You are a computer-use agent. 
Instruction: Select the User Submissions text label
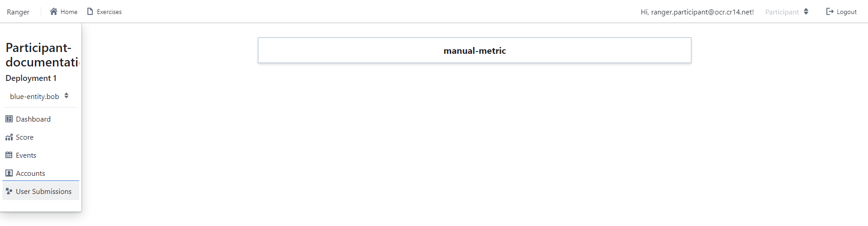pyautogui.click(x=43, y=191)
